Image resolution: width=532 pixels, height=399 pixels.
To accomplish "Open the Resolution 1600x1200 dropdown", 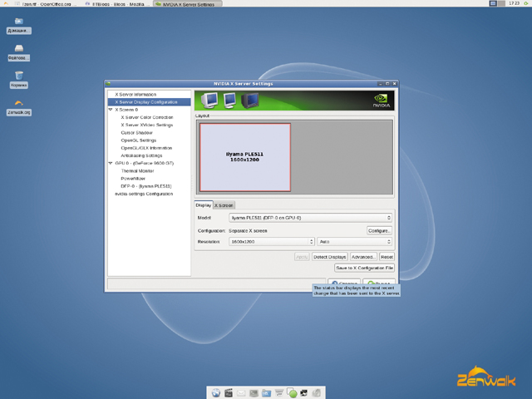I will click(x=272, y=242).
